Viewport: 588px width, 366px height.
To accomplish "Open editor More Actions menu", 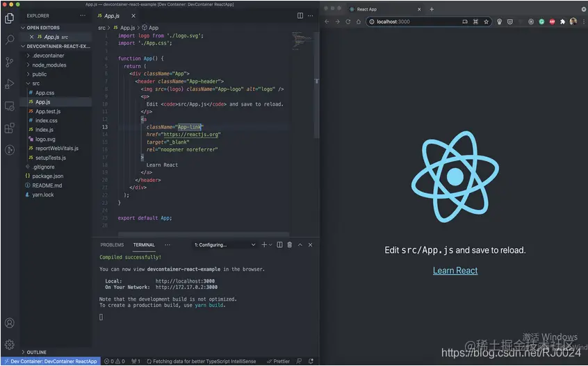I will point(311,16).
